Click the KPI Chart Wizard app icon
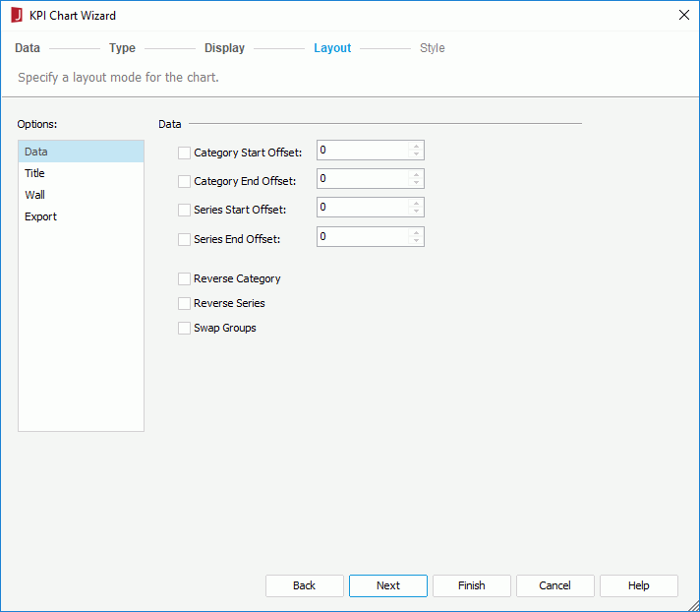 (17, 15)
